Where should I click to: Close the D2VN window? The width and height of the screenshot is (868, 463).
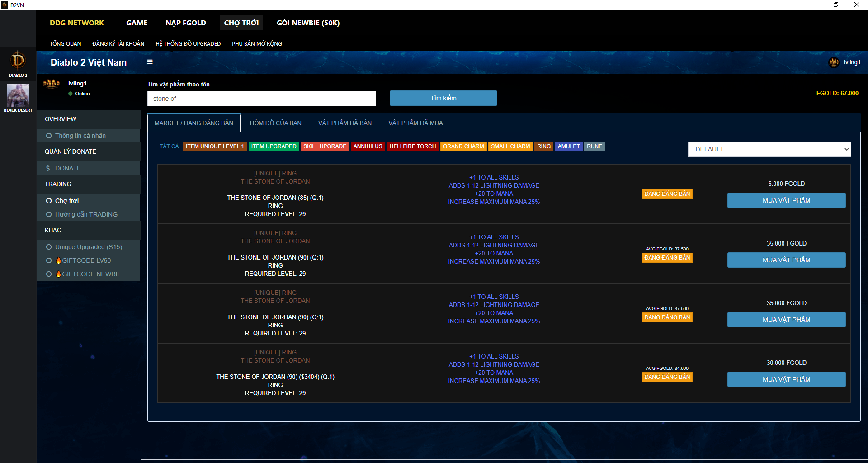(x=857, y=5)
